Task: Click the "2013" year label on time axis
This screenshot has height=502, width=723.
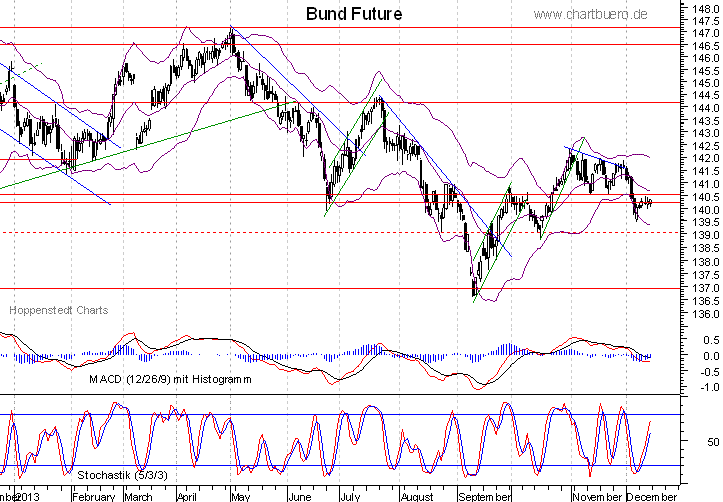Action: tap(27, 497)
